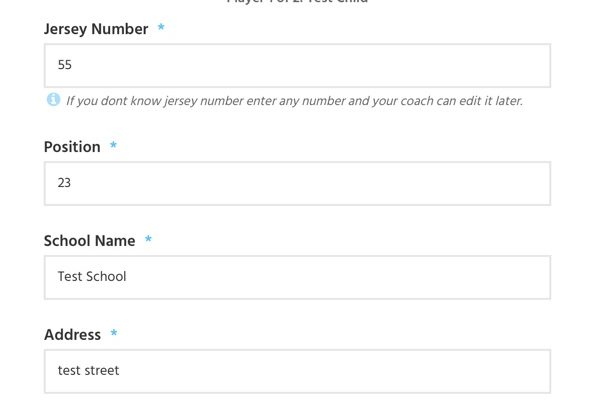Click the blue info icon beside the jersey hint

pyautogui.click(x=53, y=100)
